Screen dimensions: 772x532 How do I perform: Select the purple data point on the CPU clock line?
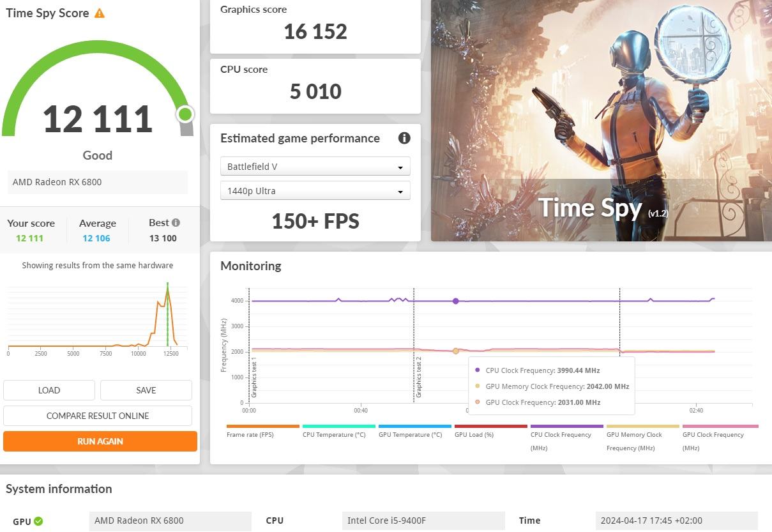coord(456,301)
